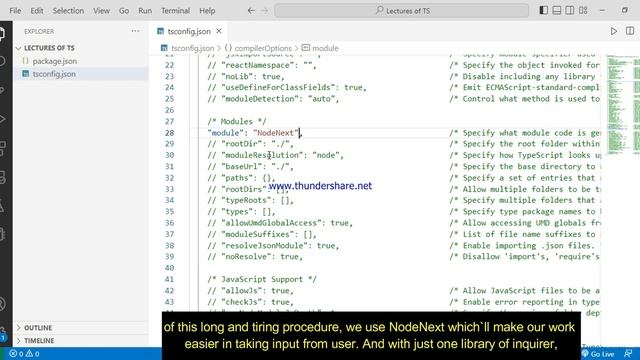This screenshot has height=360, width=640.
Task: Open the Edit menu
Action: click(37, 11)
